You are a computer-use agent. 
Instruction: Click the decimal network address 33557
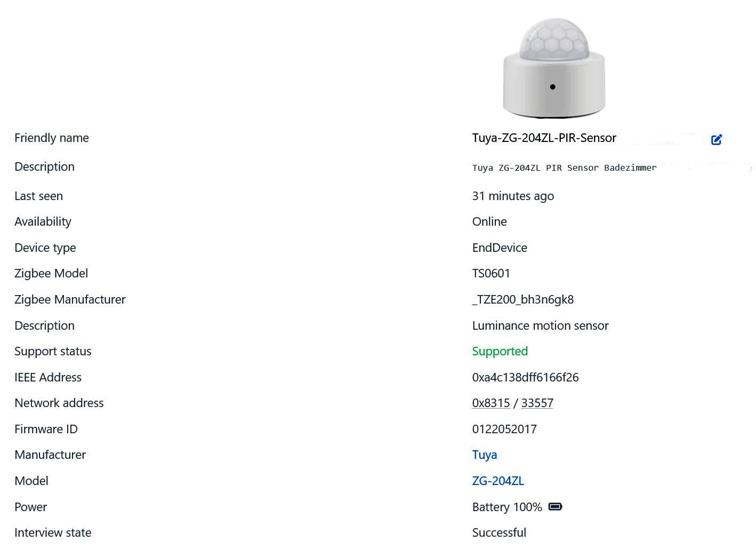[537, 403]
